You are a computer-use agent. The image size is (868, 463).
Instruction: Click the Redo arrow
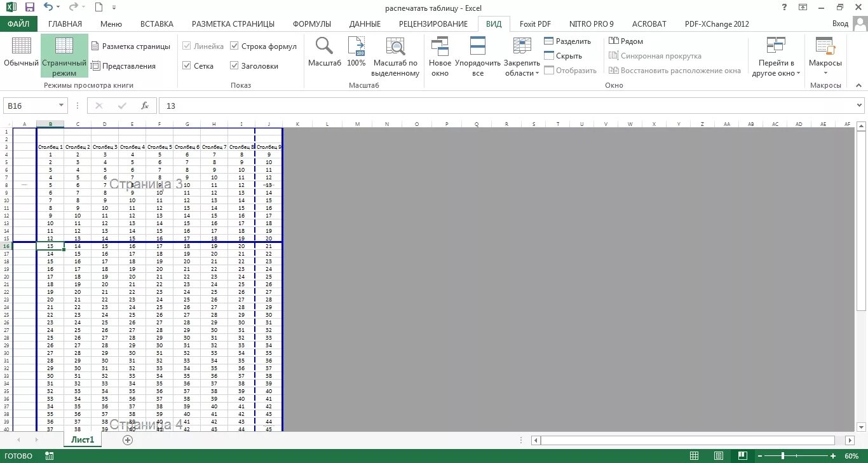[73, 8]
